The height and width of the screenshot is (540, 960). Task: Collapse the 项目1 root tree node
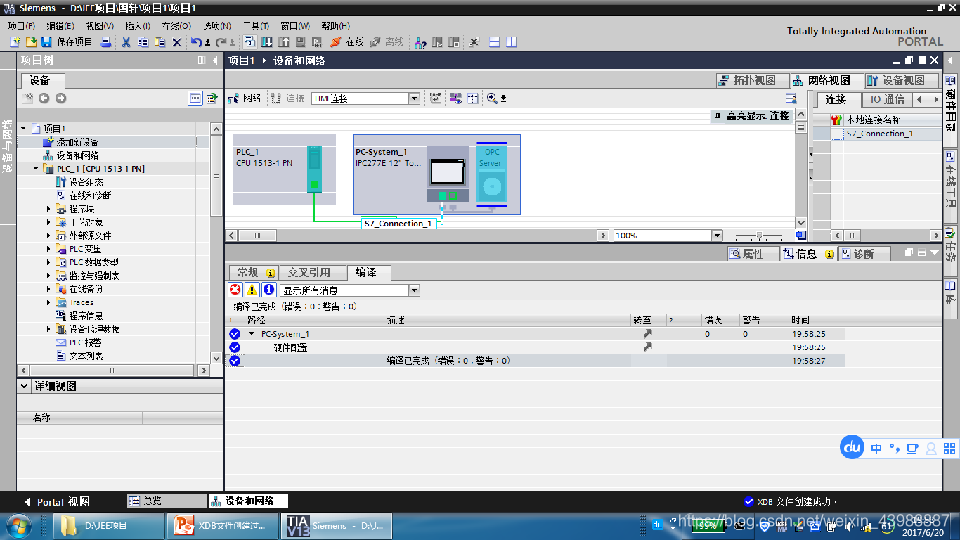24,128
